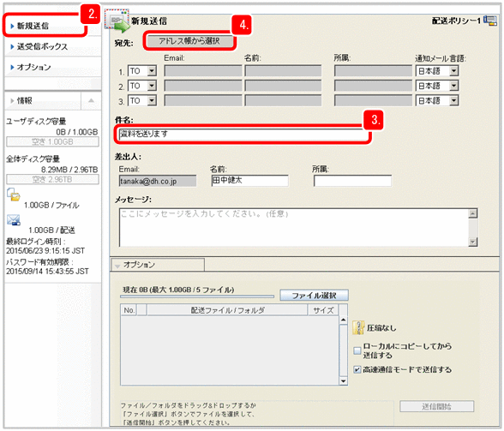The height and width of the screenshot is (431, 504).
Task: Click the メッセージ text area
Action: point(294,228)
